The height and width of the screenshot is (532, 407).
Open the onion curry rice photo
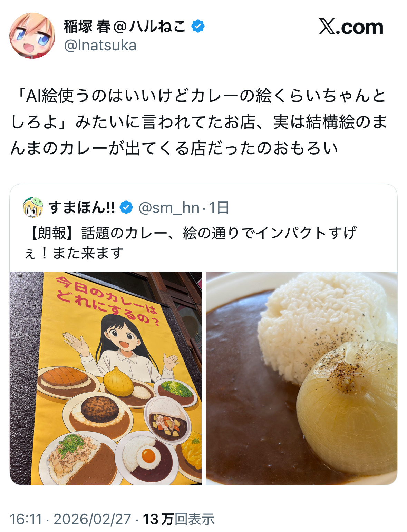tap(301, 378)
